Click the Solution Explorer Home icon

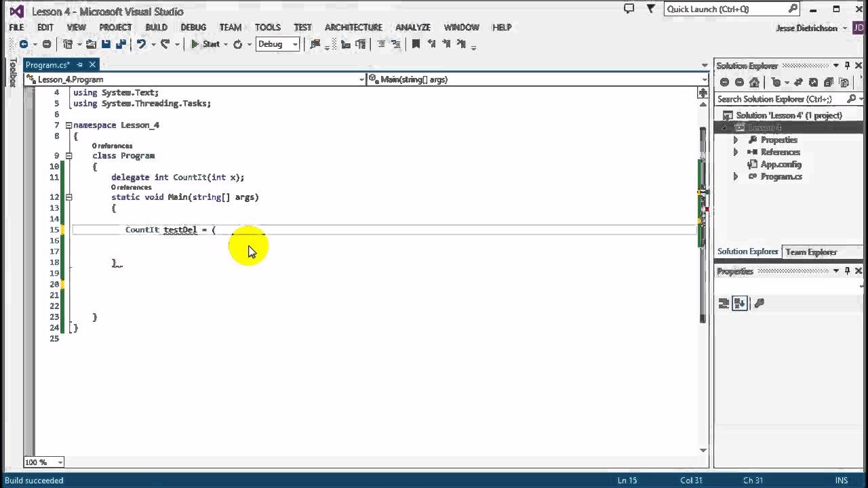(x=754, y=82)
